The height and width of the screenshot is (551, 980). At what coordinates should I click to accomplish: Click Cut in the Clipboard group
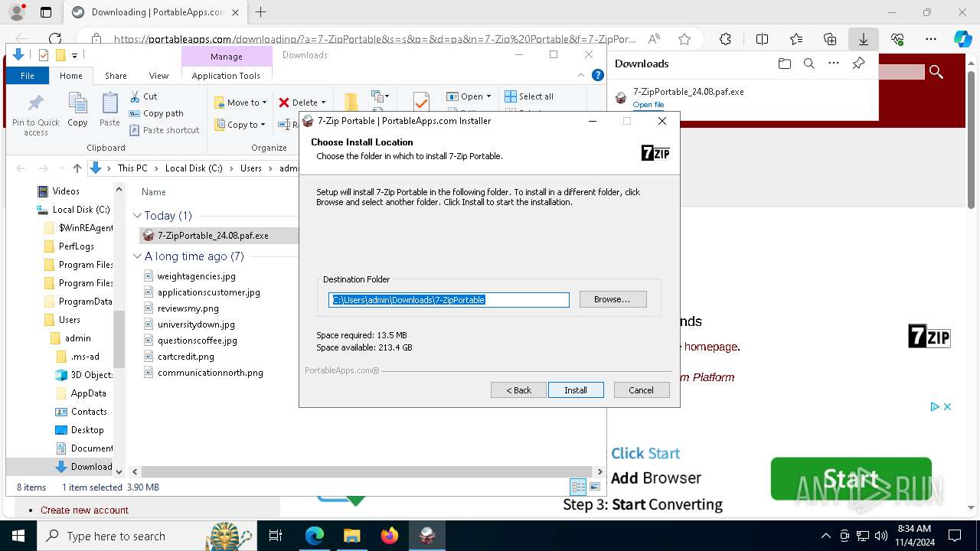tap(143, 96)
